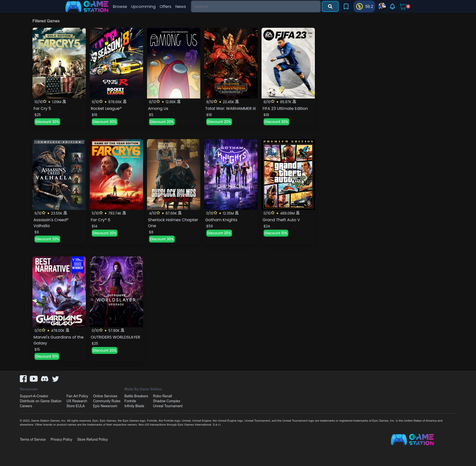The height and width of the screenshot is (466, 476).
Task: Open the YouTube social icon in footer
Action: [x=34, y=379]
